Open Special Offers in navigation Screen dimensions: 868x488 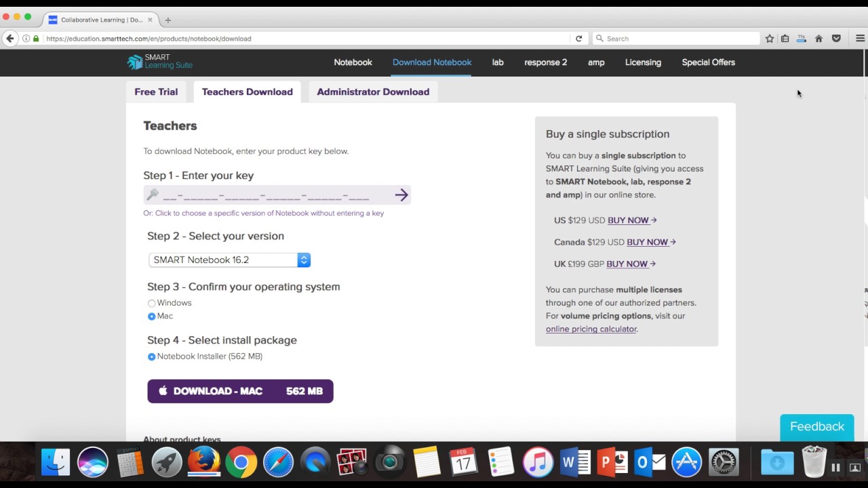(x=709, y=62)
